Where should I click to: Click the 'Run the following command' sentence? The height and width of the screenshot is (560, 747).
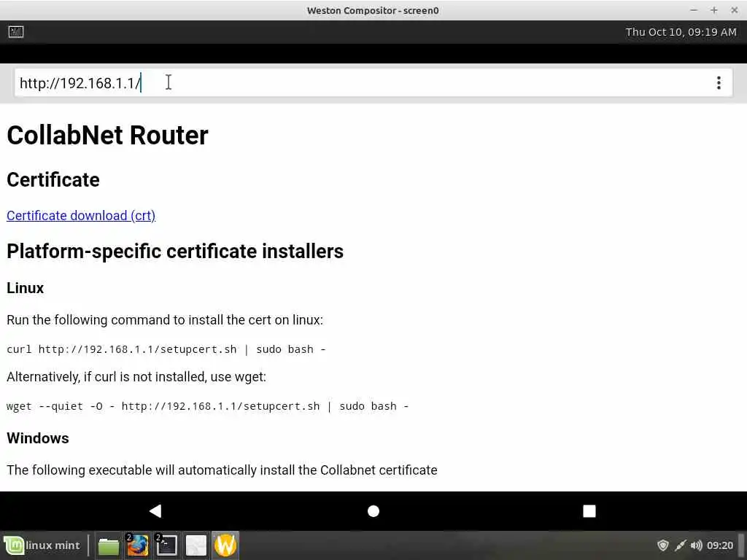coord(165,320)
